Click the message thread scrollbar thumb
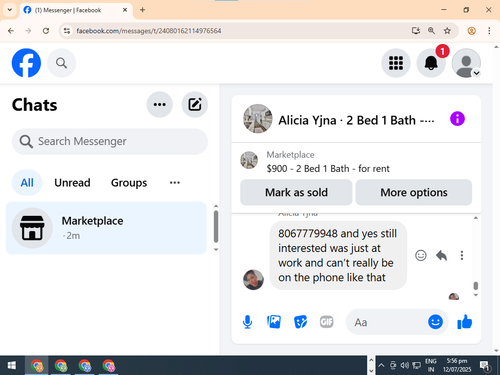The width and height of the screenshot is (500, 375). [x=476, y=286]
